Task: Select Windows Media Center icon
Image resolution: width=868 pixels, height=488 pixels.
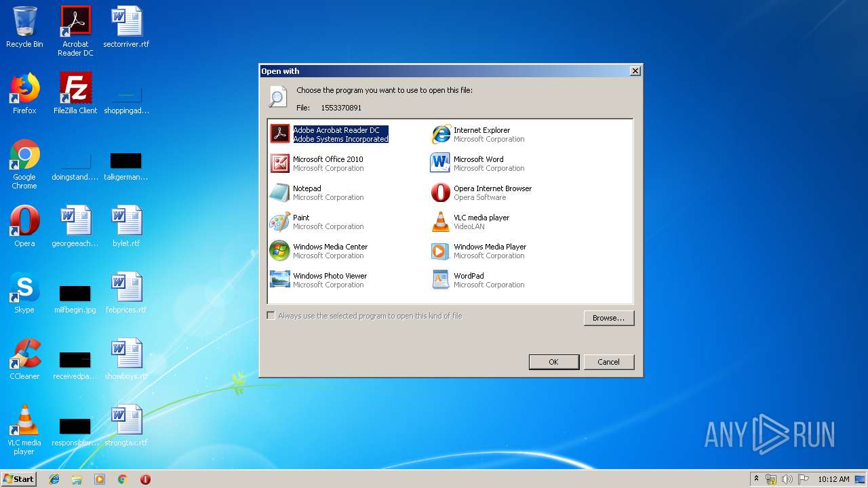Action: click(280, 251)
